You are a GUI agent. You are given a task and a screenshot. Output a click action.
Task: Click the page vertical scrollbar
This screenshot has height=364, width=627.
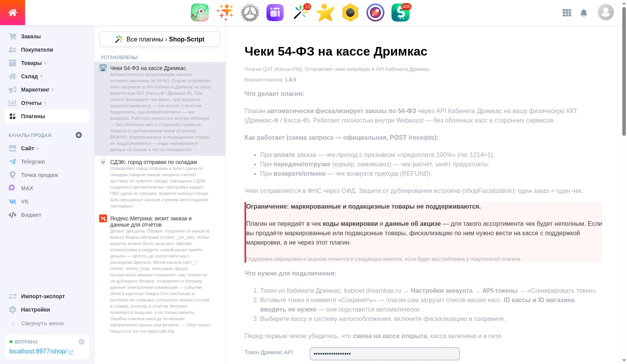click(624, 72)
